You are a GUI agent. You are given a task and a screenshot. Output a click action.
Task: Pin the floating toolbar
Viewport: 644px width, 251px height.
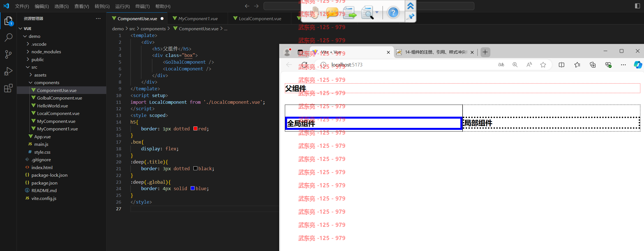[410, 17]
